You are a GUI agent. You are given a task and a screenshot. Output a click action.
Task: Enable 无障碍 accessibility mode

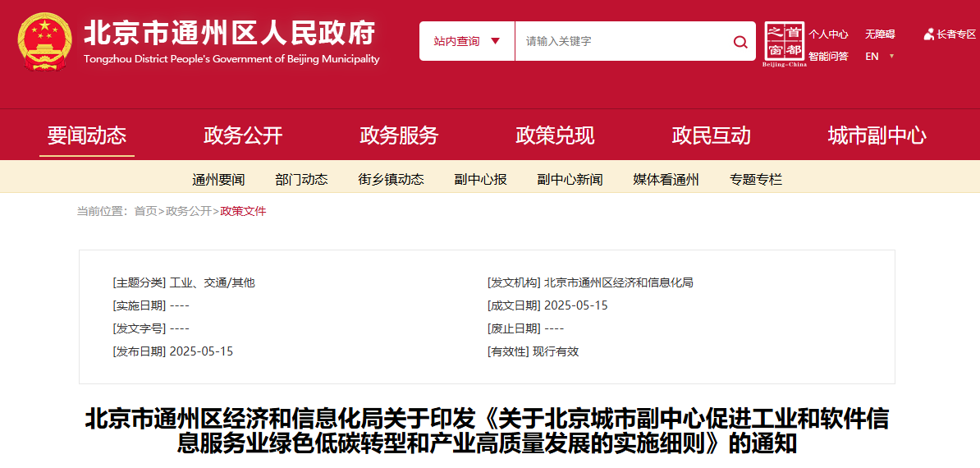[x=879, y=34]
